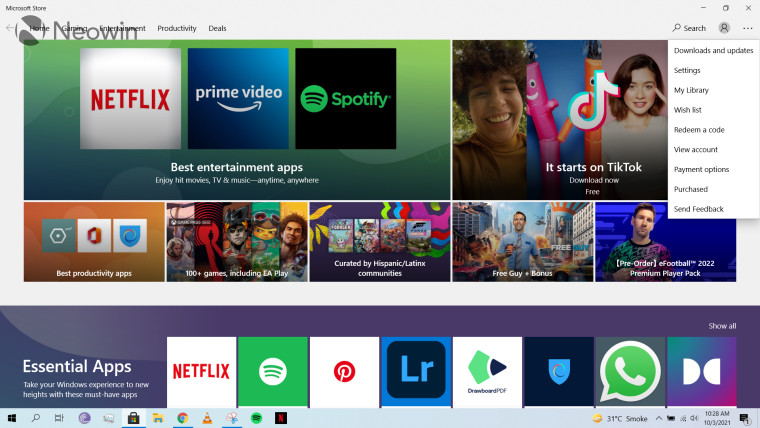Open File Explorer from the taskbar
The width and height of the screenshot is (760, 428).
click(158, 418)
